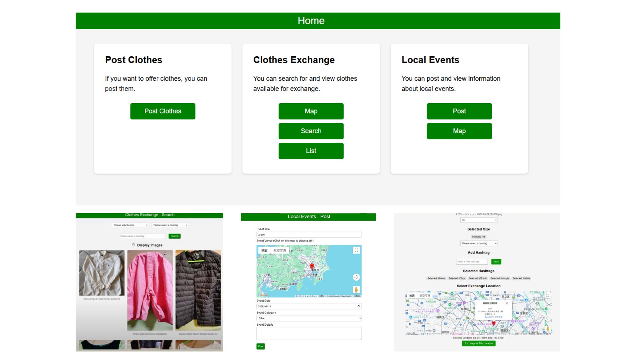Viewport: 636px width, 364px height.
Task: Close the info window on exchange map
Action: [507, 303]
